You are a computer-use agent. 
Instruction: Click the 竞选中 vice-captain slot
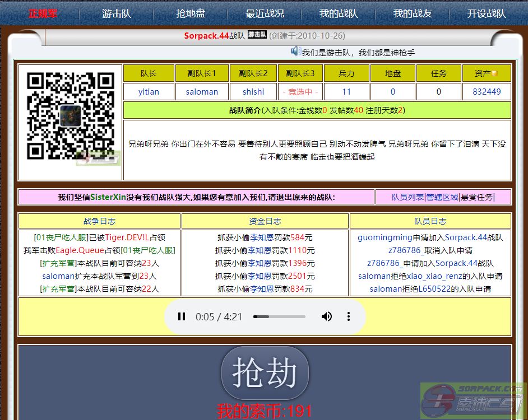pos(300,91)
